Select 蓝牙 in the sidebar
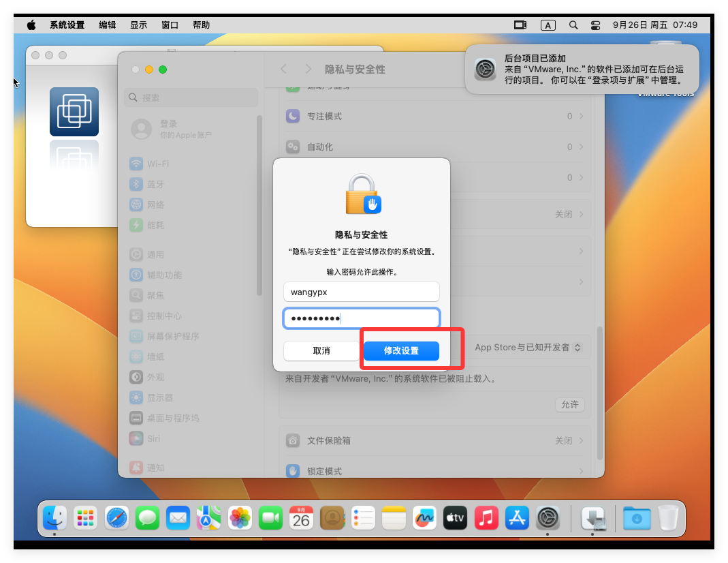Screen dimensions: 728x563 191,185
